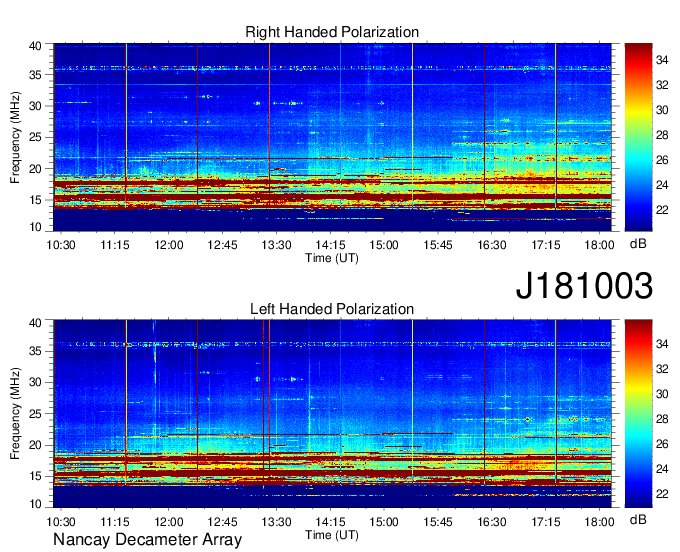Viewport: 680px width, 552px height.
Task: Click the Right Handed Polarization color bar
Action: click(638, 137)
